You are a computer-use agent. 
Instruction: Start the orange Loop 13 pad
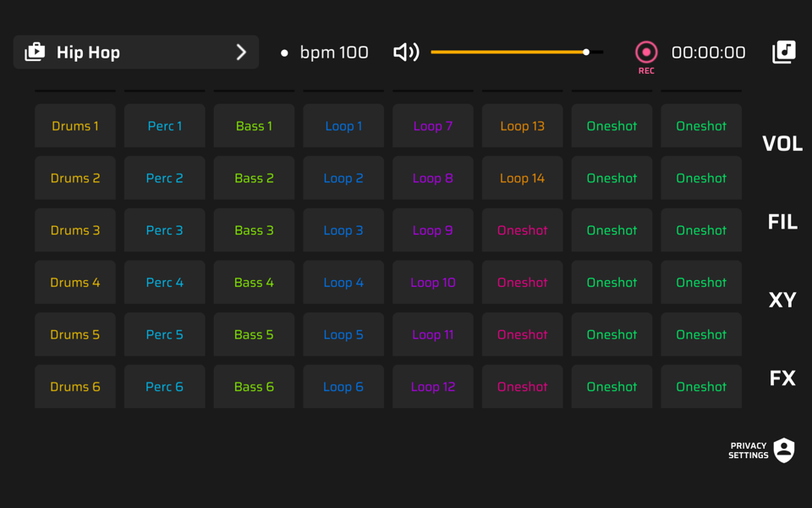pyautogui.click(x=523, y=126)
